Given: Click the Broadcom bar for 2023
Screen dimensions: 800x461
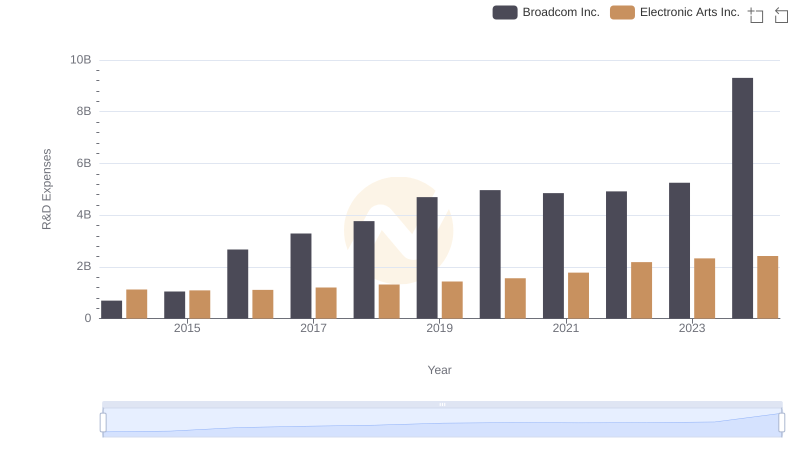Looking at the screenshot, I should tap(679, 251).
